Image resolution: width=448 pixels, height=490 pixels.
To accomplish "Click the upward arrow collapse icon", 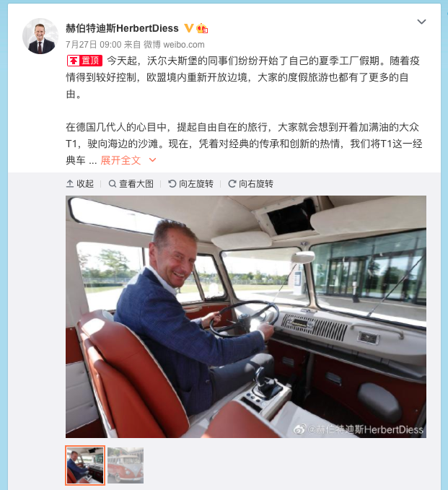I will pos(70,184).
